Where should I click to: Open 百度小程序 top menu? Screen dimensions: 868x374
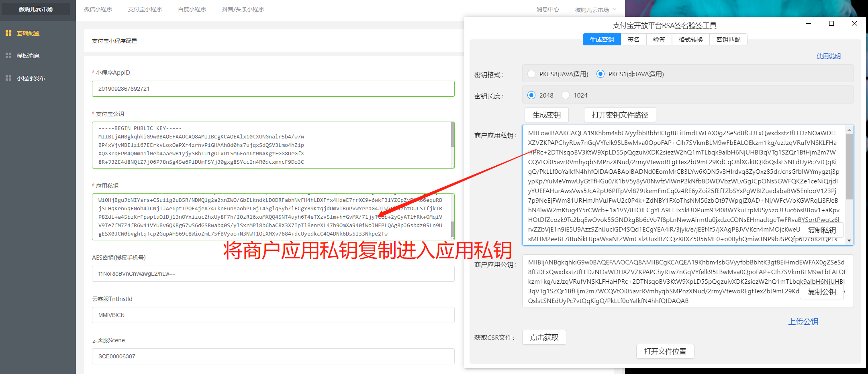click(192, 9)
